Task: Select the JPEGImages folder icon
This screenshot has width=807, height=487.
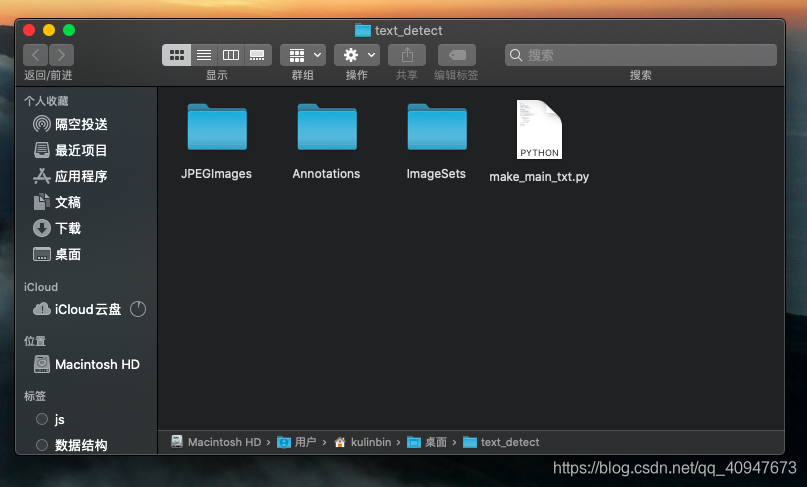Action: pyautogui.click(x=217, y=127)
